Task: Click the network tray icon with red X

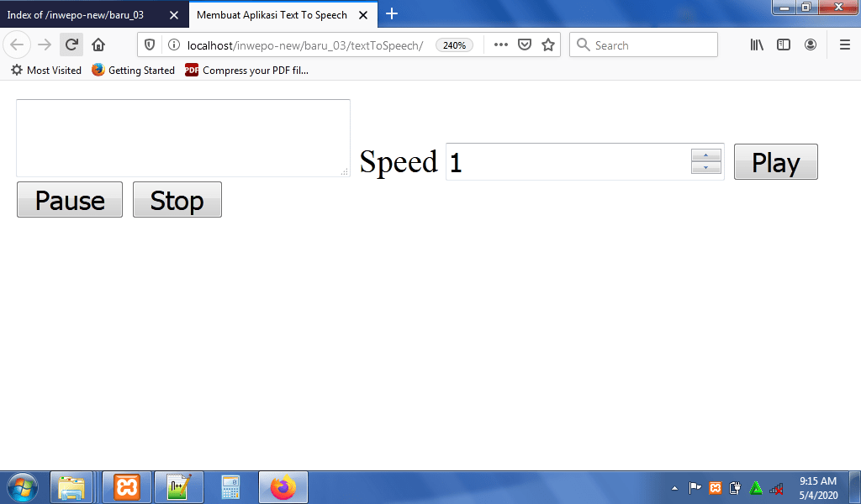Action: coord(776,487)
